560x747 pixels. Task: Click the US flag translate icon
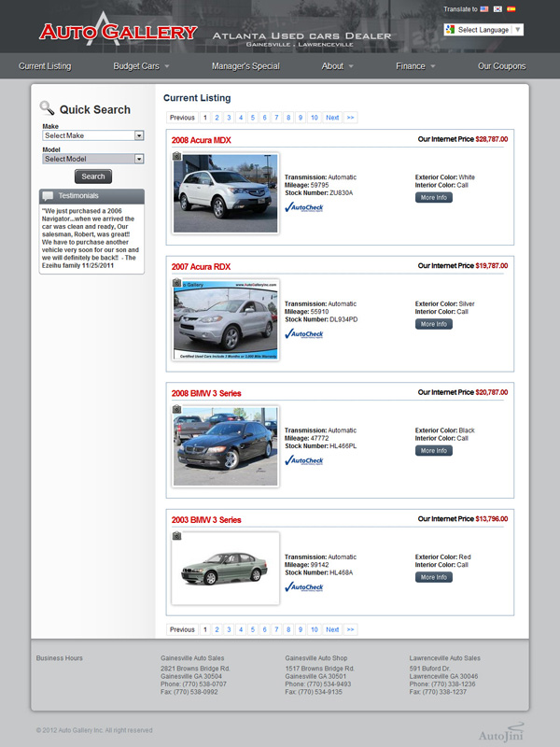click(484, 9)
